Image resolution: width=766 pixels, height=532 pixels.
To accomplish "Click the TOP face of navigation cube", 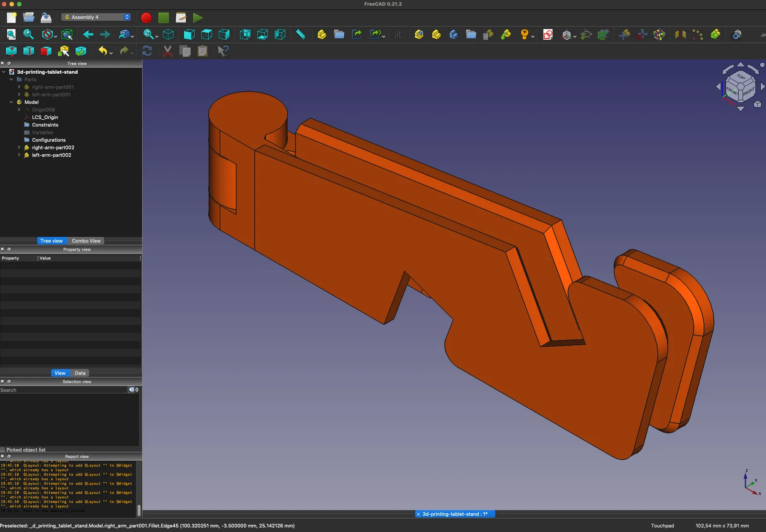I will click(x=741, y=77).
